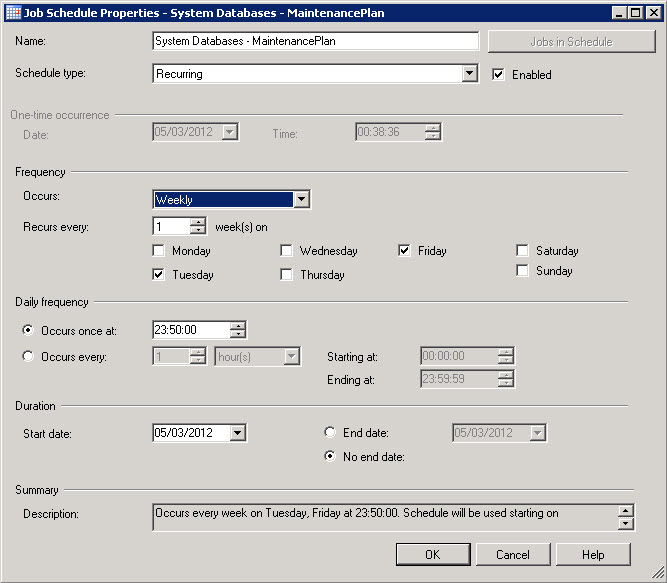Click the dialog title bar grid icon
Viewport: 667px width, 583px height.
[13, 13]
